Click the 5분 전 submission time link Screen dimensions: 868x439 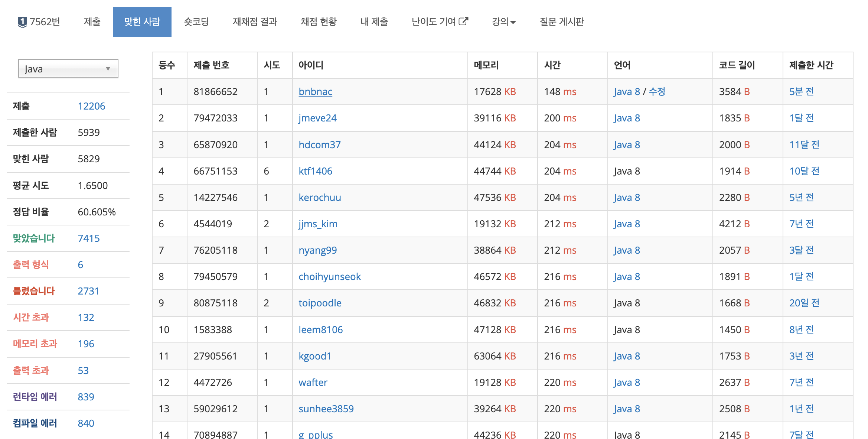(802, 92)
